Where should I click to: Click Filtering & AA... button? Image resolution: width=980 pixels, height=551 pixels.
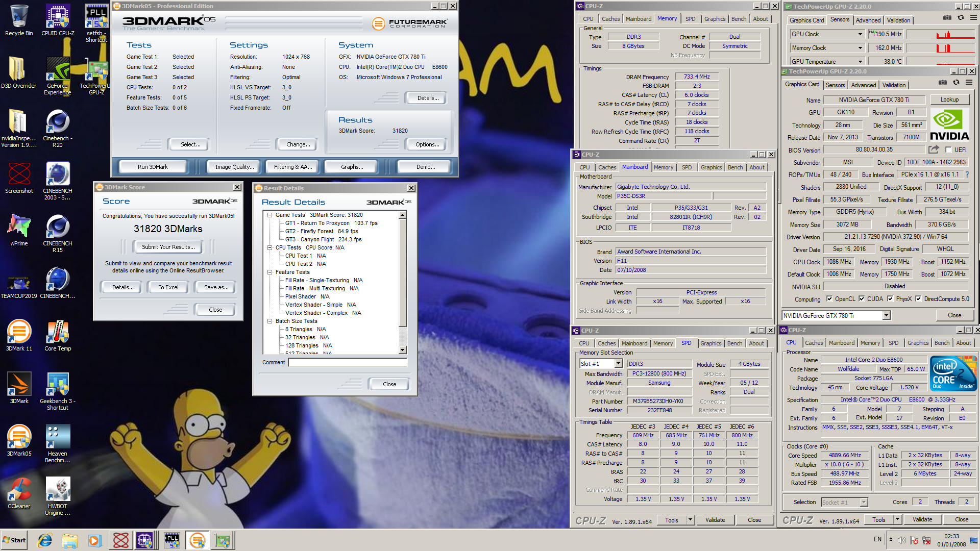point(293,167)
